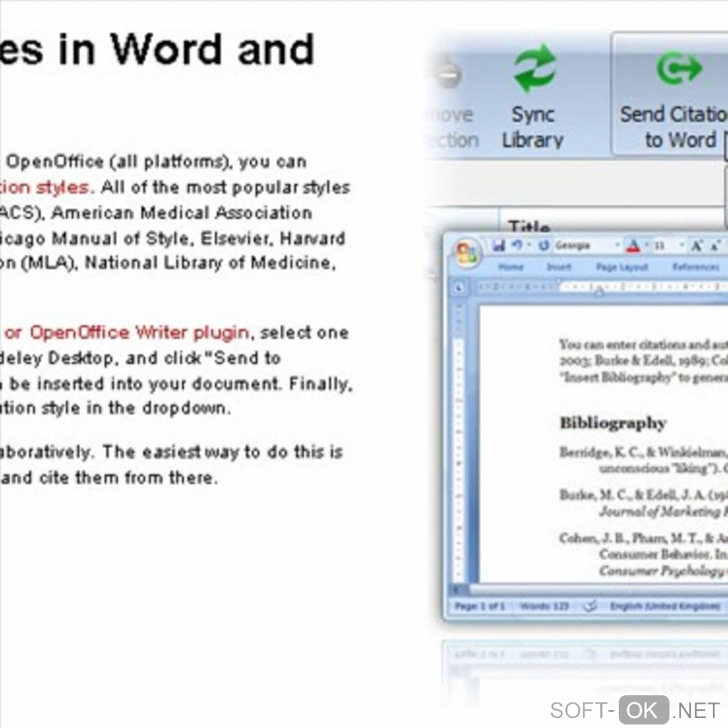The image size is (728, 728).
Task: Click the "You can enter citations" line
Action: pos(644,344)
